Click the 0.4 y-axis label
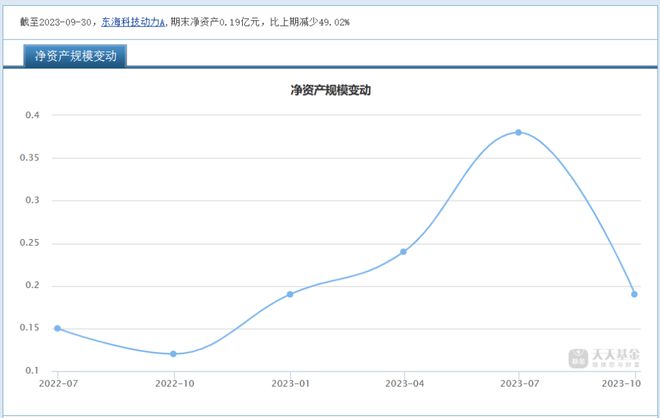The width and height of the screenshot is (660, 418). pyautogui.click(x=32, y=115)
